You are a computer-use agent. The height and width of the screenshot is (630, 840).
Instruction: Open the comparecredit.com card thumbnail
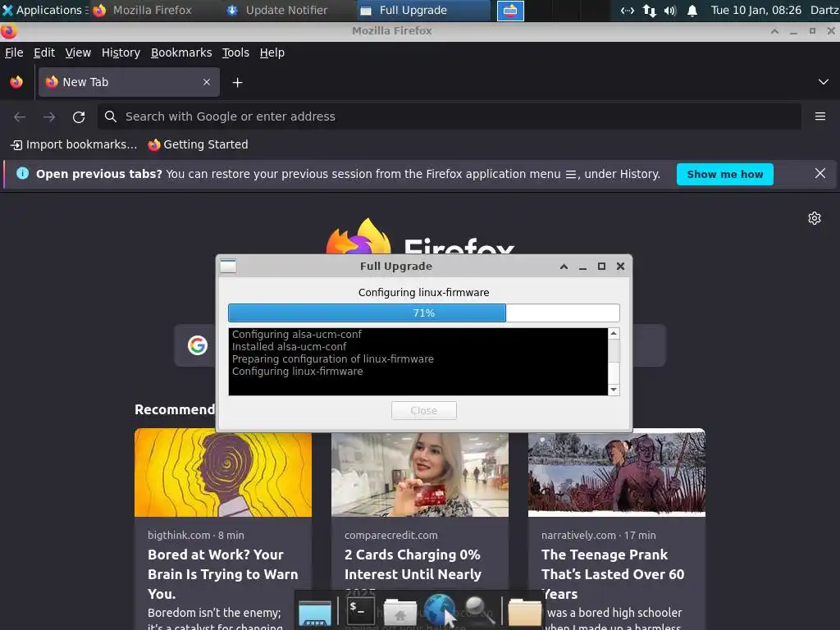tap(420, 475)
